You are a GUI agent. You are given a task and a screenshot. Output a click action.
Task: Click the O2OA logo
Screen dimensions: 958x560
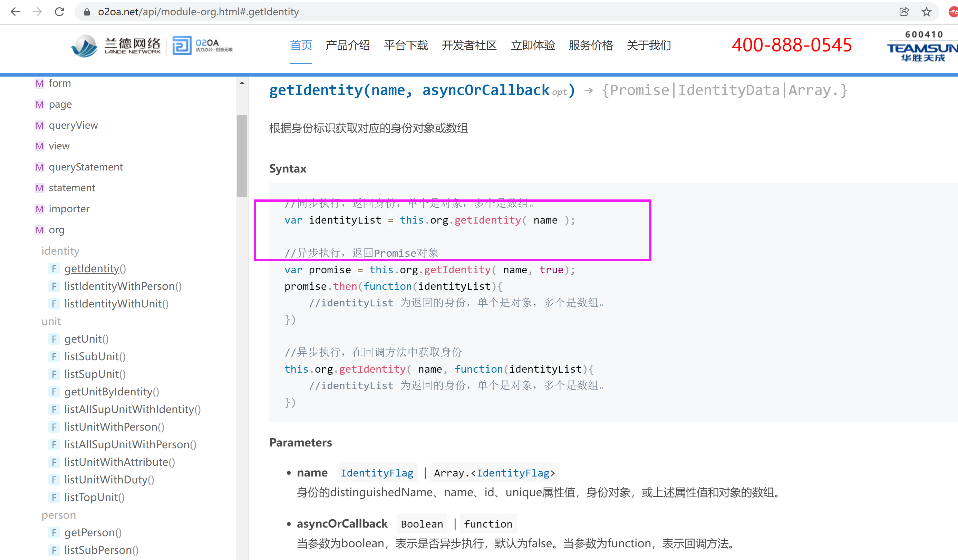[x=202, y=46]
